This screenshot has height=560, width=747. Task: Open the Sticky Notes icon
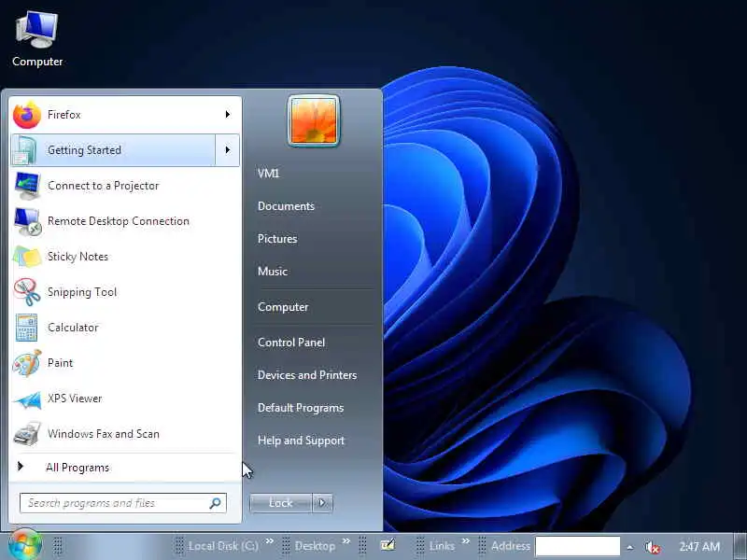pos(27,257)
